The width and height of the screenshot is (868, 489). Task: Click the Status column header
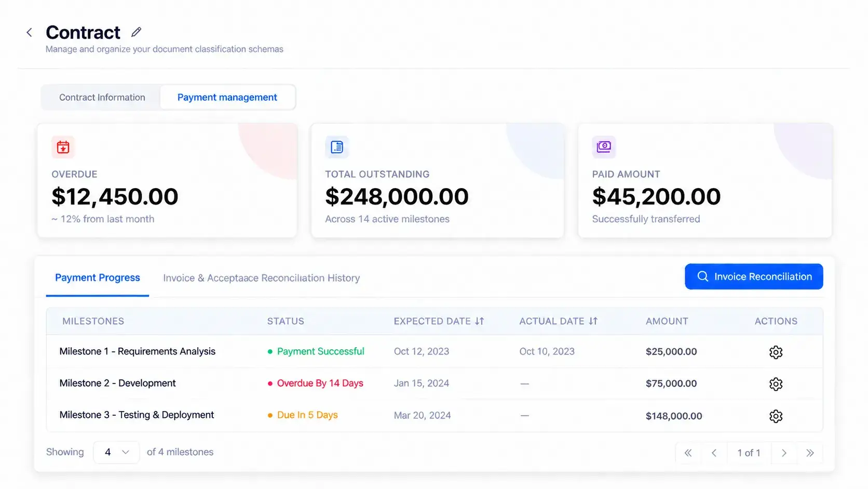(x=286, y=321)
